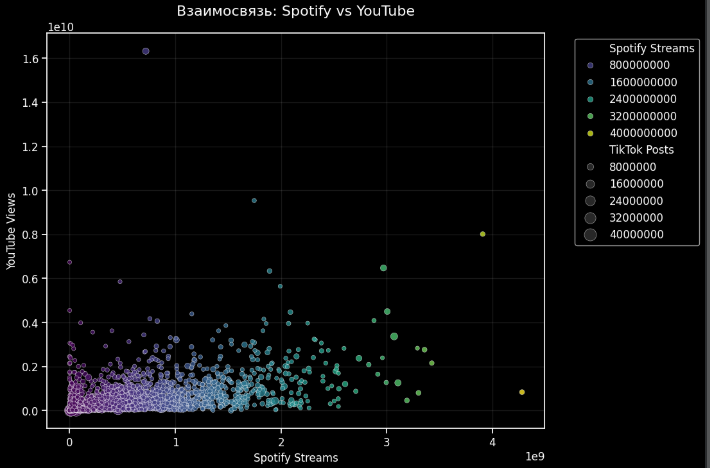The height and width of the screenshot is (468, 710).
Task: Click the smallest gray size marker for 8000000
Action: pos(590,167)
